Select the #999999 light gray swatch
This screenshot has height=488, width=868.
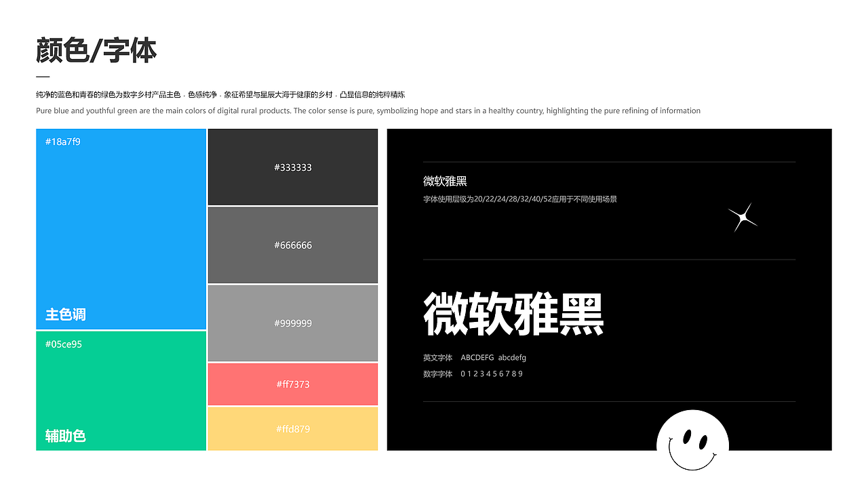pos(292,323)
